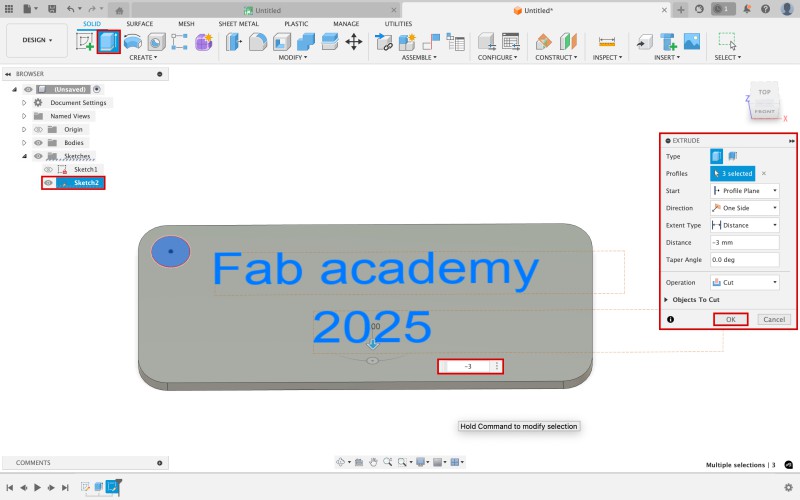Click the Taper Angle field
This screenshot has height=500, width=800.
click(x=744, y=260)
